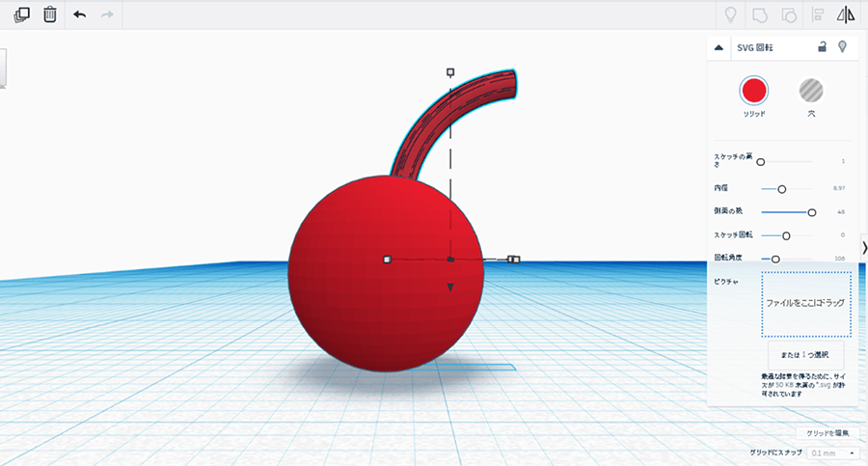This screenshot has width=868, height=466.
Task: Click the または1つ選択 file button
Action: point(805,355)
